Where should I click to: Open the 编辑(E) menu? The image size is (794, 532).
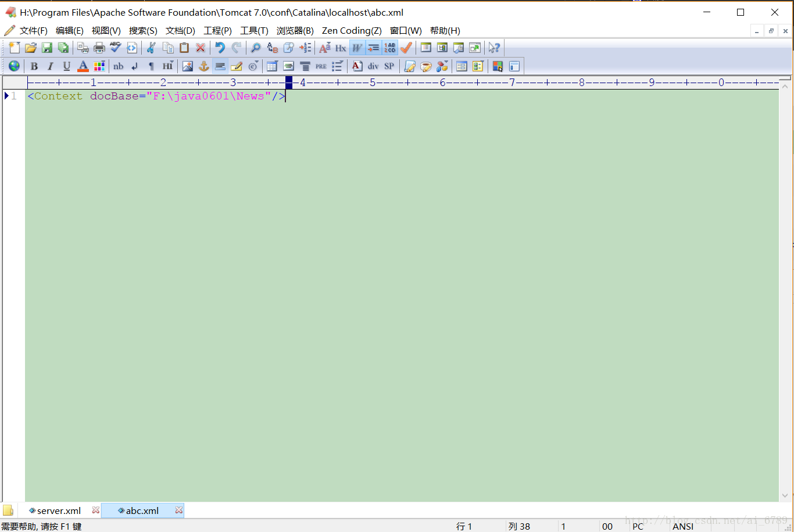[x=70, y=31]
